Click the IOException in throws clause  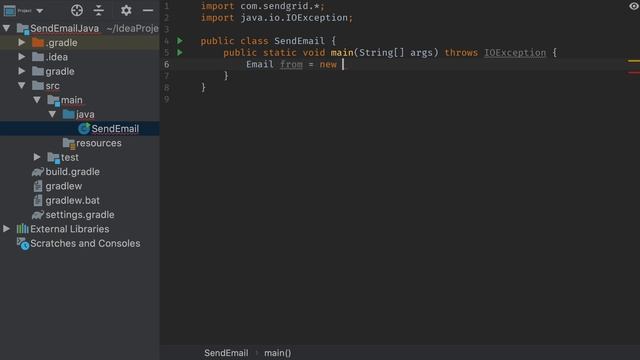point(515,53)
